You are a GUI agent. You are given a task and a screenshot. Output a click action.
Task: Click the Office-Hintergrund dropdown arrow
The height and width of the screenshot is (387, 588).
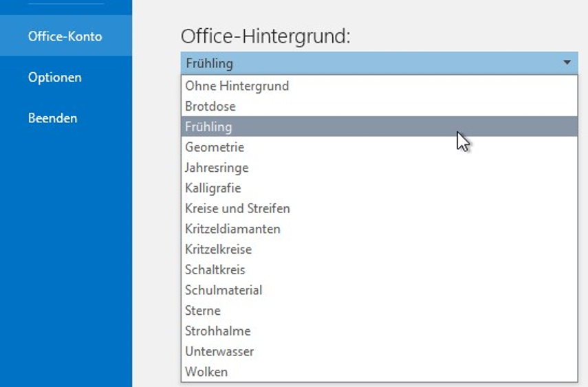[x=567, y=63]
